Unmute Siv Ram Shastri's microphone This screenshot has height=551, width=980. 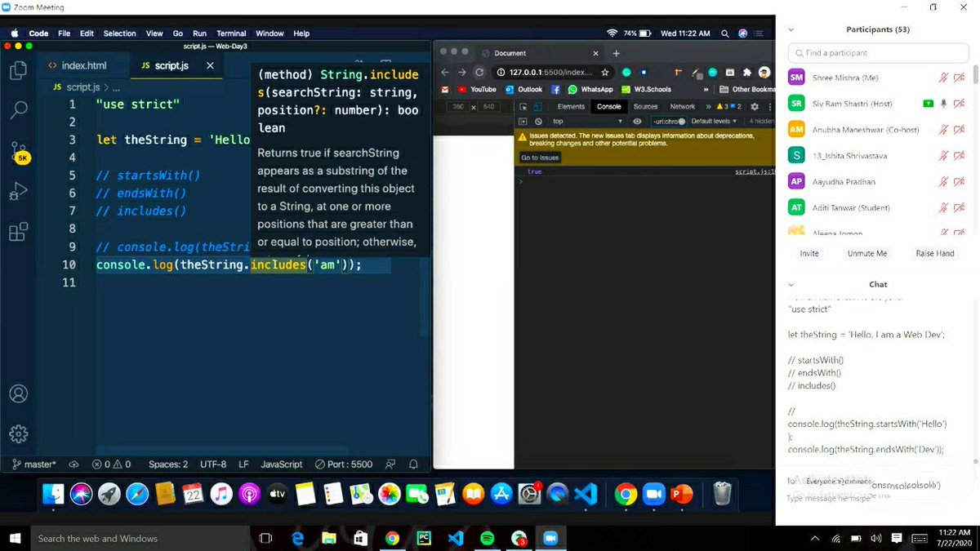(943, 104)
